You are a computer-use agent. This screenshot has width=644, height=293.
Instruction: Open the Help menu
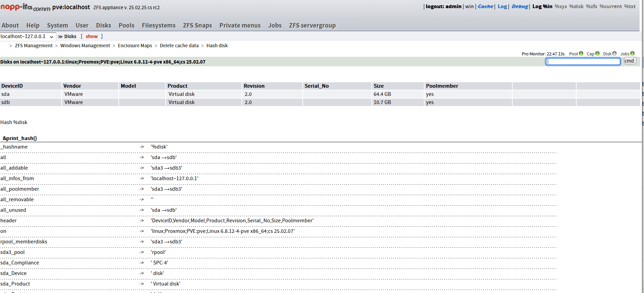(x=33, y=25)
